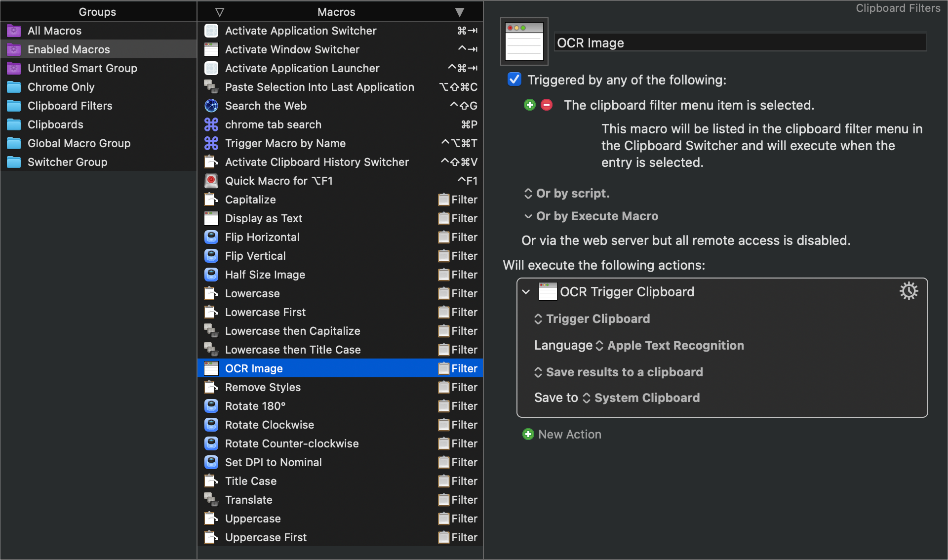
Task: Click the OCR Image macro name field
Action: coord(740,42)
